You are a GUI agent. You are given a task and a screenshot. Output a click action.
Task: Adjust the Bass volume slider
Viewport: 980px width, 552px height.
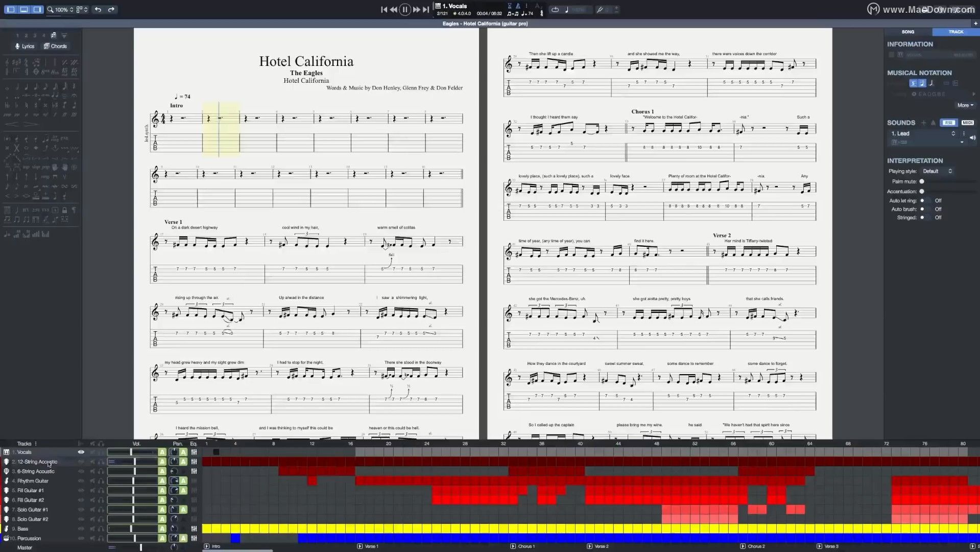[x=132, y=528]
